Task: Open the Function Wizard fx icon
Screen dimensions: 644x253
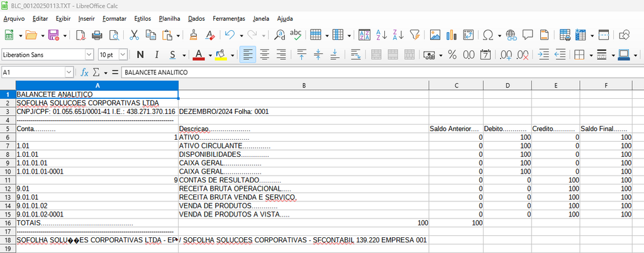Action: tap(84, 72)
